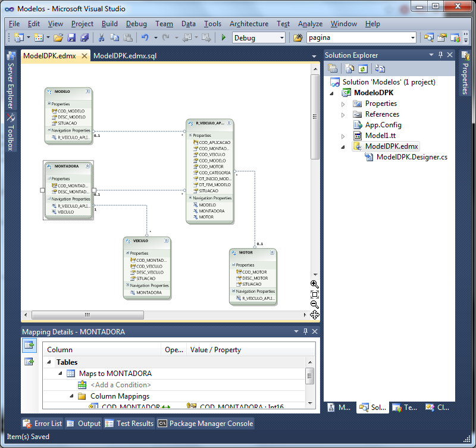Activate the pan tool below zoom out
Viewport: 476px width, 448px height.
point(314,314)
